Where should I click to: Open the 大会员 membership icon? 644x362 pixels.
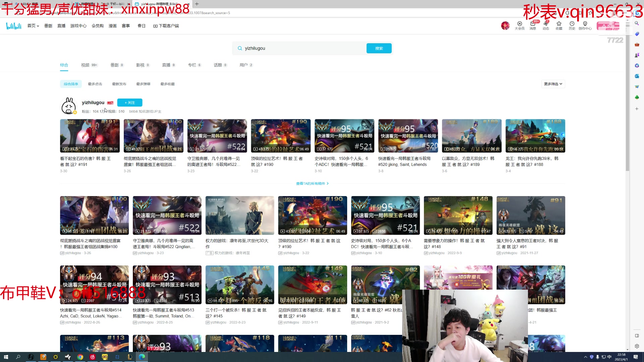520,25
